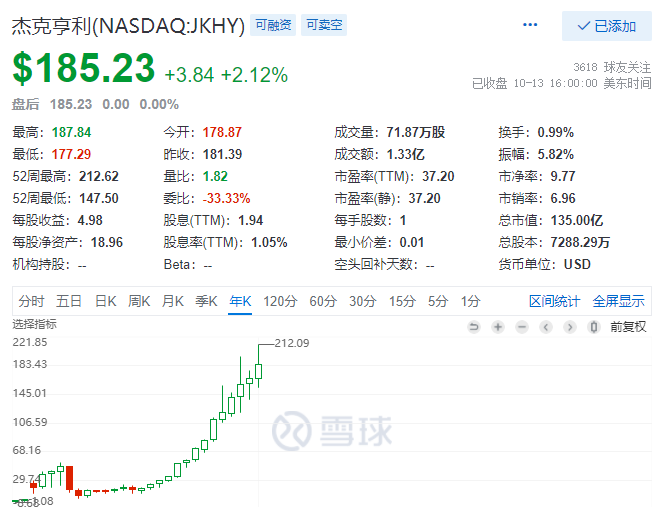Screen dimensions: 670x507
Task: Click the chart reset/undo icon
Action: 474,327
